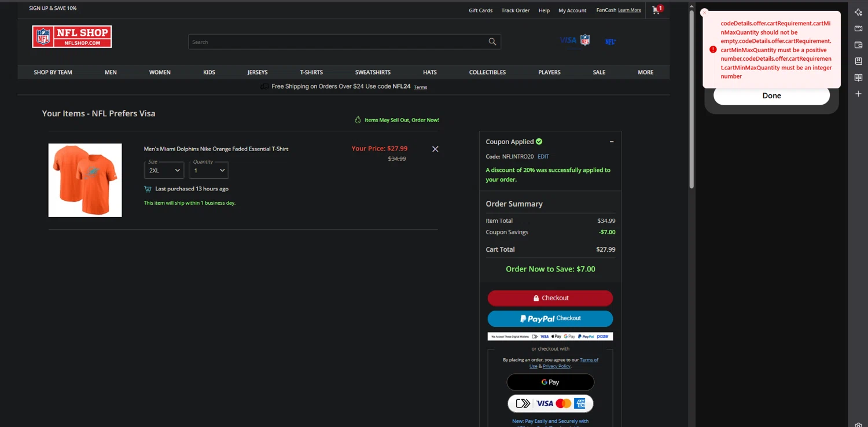
Task: Open the PLAYERS navigation menu
Action: (549, 72)
